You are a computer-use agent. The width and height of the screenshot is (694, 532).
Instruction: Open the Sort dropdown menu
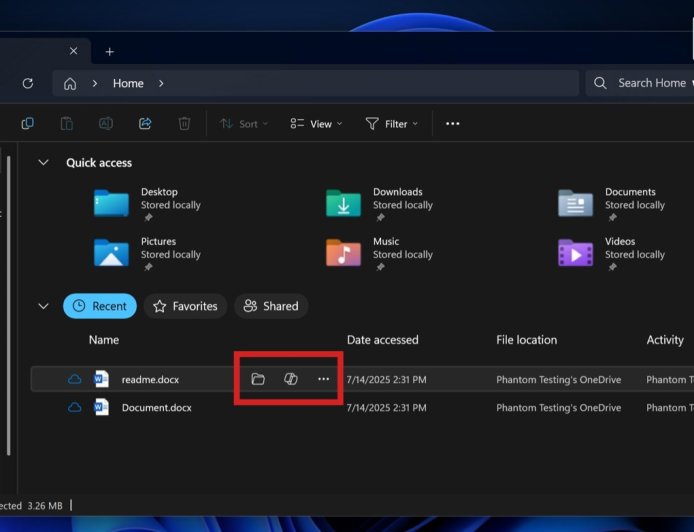[x=244, y=124]
